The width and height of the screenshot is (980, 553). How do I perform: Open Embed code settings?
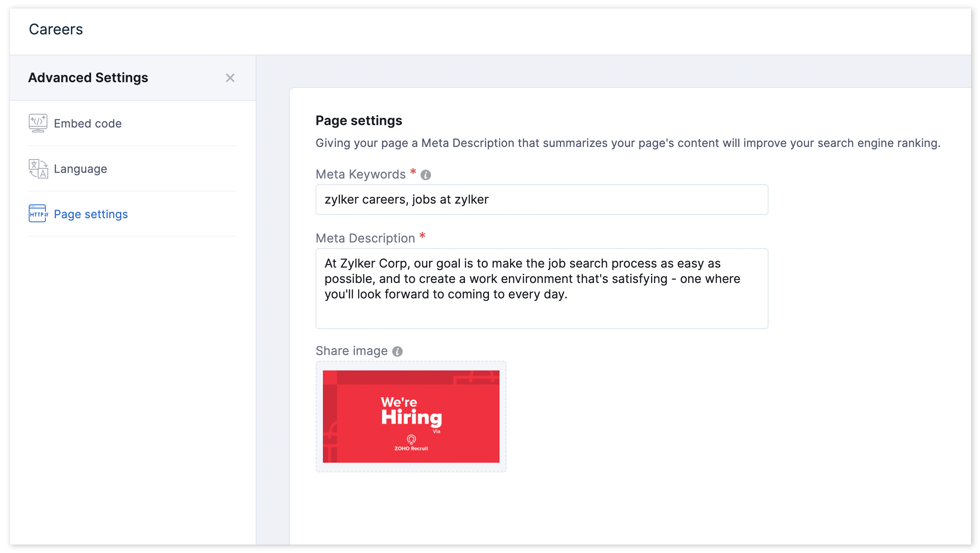coord(88,123)
